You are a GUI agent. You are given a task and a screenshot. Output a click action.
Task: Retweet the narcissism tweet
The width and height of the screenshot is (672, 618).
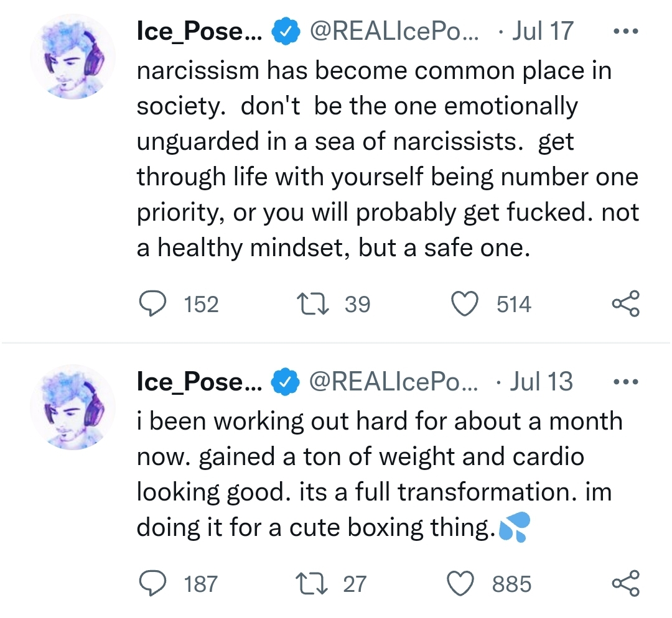312,304
